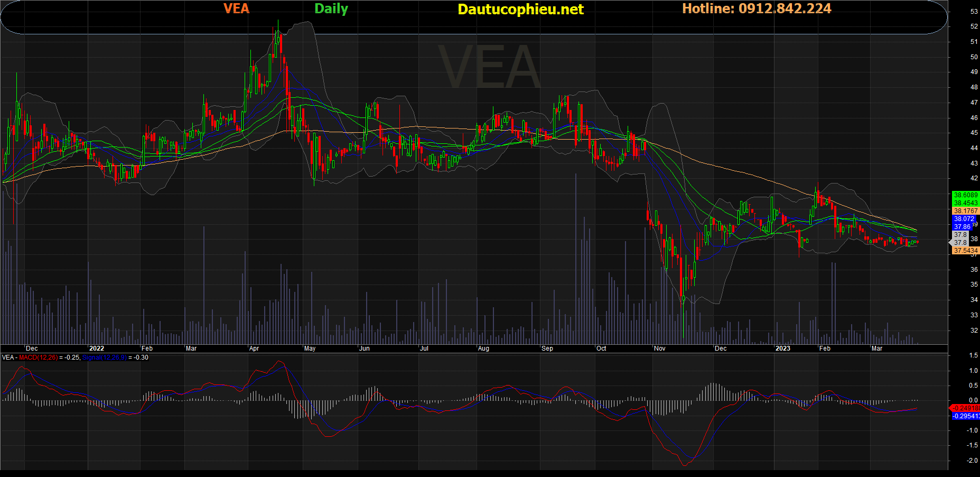The height and width of the screenshot is (477, 980).
Task: Click the Aug label on time axis
Action: pyautogui.click(x=483, y=348)
